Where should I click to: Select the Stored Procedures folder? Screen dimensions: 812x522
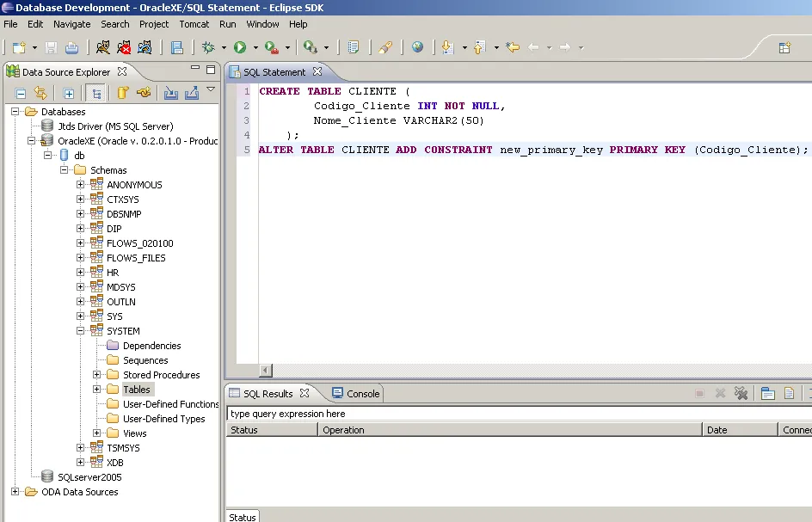pyautogui.click(x=161, y=375)
